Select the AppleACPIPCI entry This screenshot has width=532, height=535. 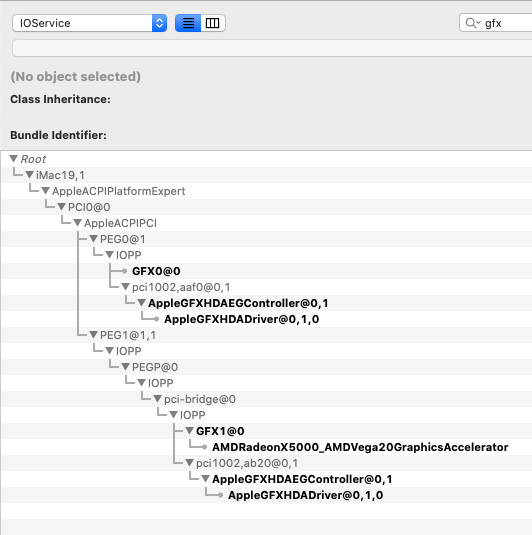(x=120, y=223)
